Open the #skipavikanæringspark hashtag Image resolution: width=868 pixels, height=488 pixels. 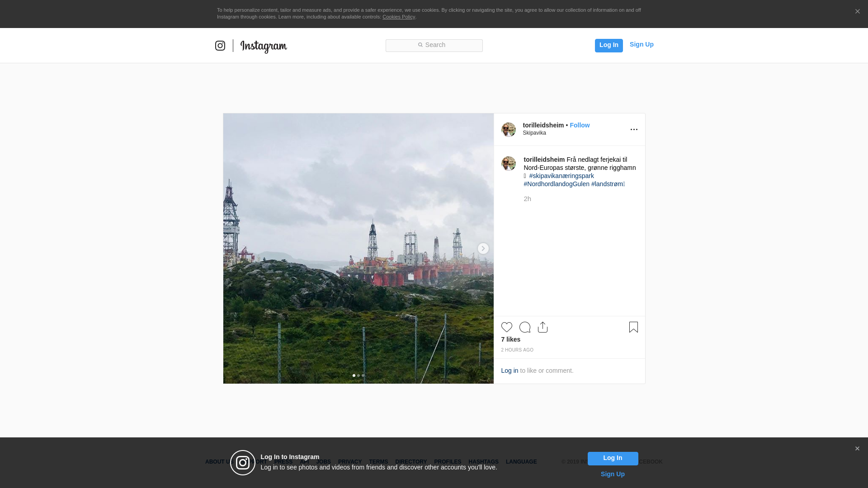(x=561, y=176)
